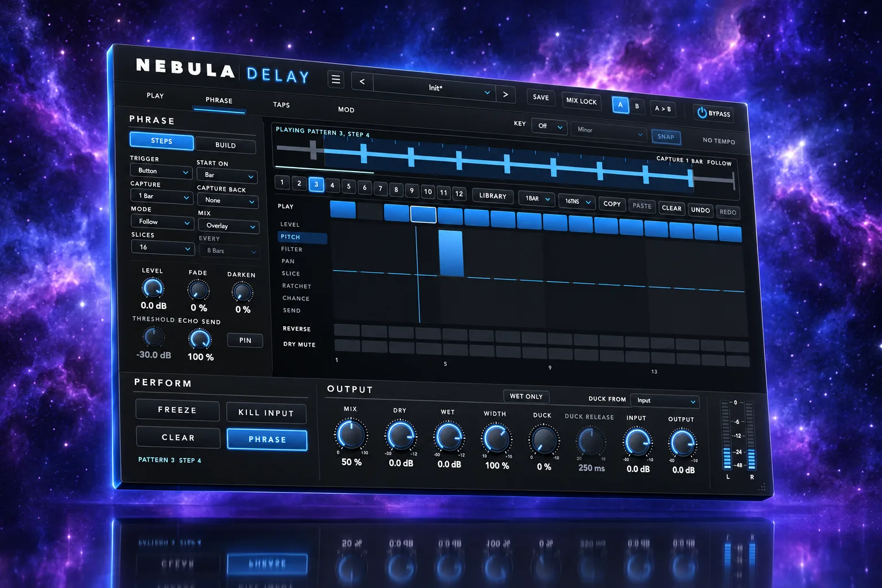This screenshot has height=588, width=882.
Task: Open the Capture Back None dropdown
Action: click(227, 201)
